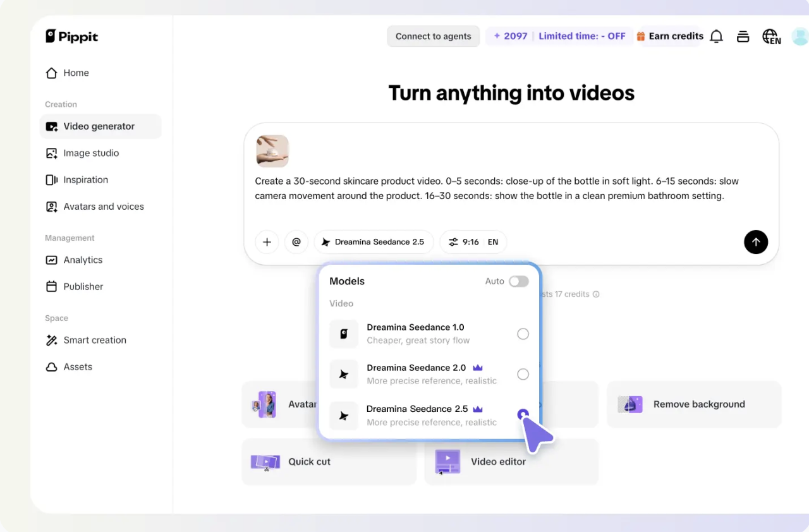Open the profile avatar menu

[800, 36]
